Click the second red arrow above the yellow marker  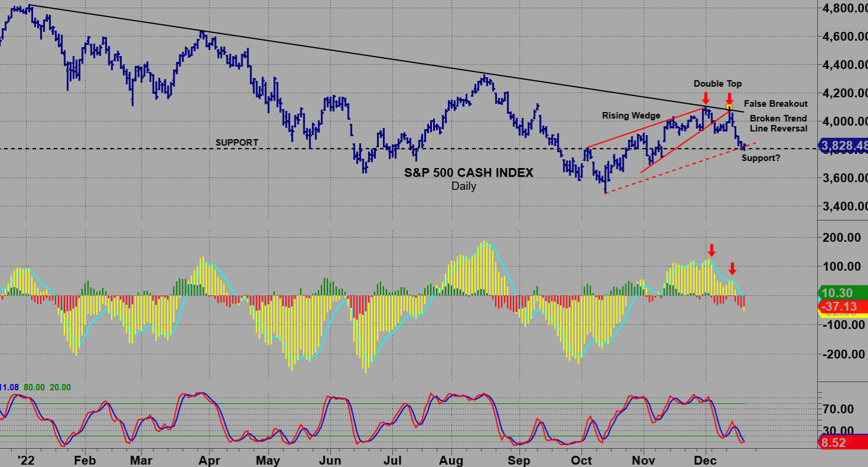[x=729, y=97]
